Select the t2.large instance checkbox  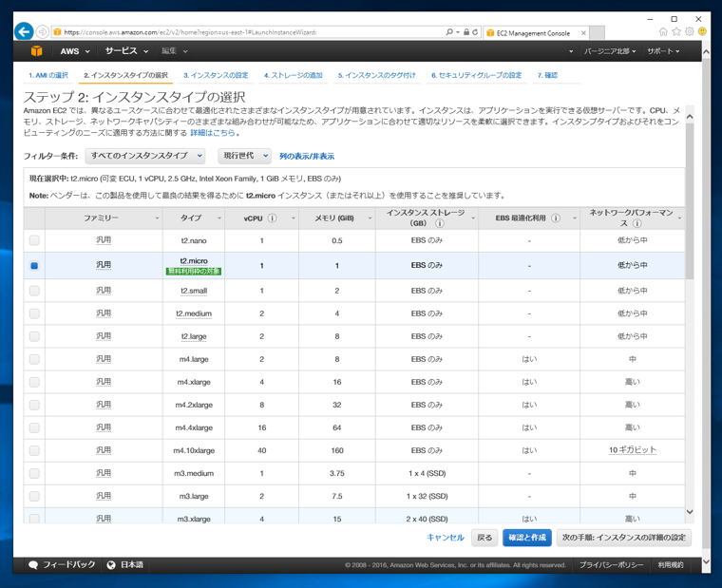tap(34, 336)
